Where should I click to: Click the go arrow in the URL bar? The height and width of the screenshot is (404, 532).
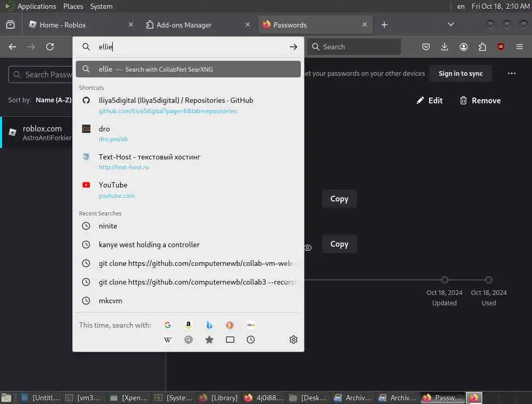tap(294, 47)
